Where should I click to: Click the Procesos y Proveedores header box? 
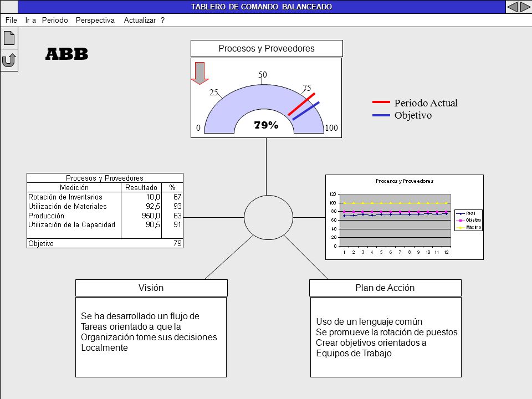(267, 49)
